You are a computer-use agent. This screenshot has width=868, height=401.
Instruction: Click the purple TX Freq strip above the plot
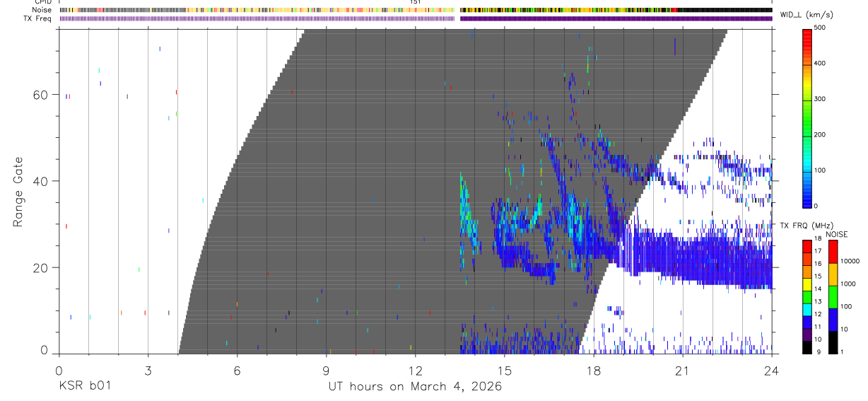coord(415,18)
